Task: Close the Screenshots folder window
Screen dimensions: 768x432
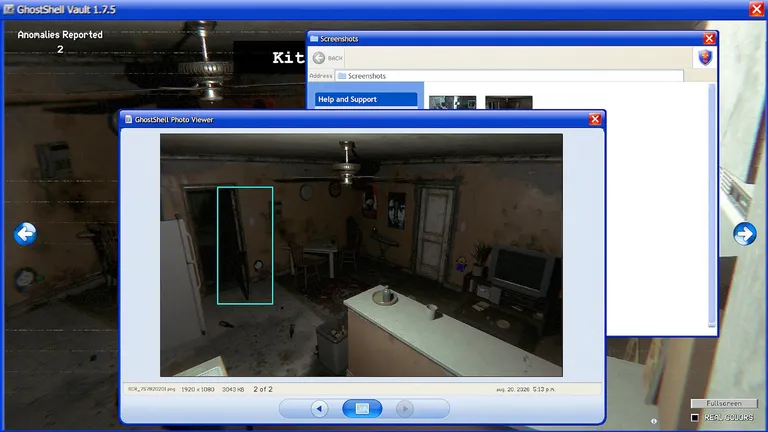Action: pos(709,39)
